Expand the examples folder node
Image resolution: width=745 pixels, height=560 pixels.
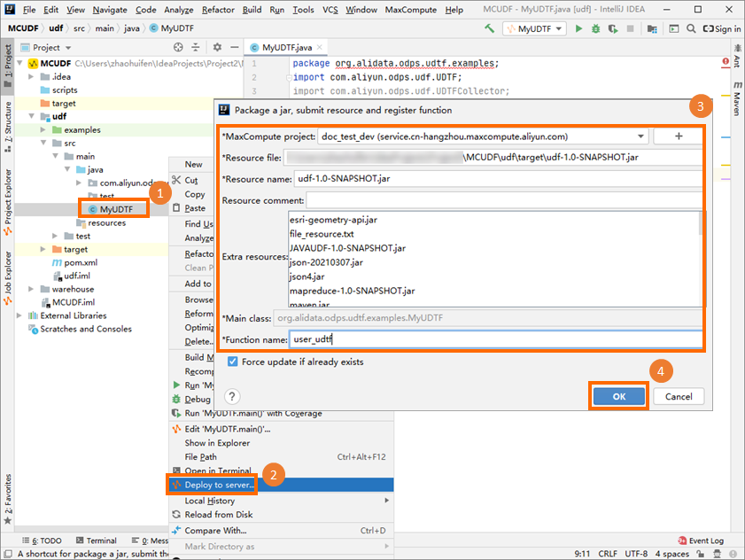43,129
